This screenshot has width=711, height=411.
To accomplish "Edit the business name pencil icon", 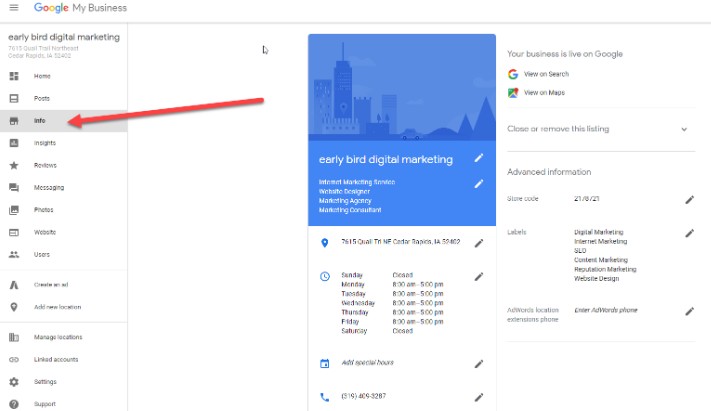I will 479,158.
